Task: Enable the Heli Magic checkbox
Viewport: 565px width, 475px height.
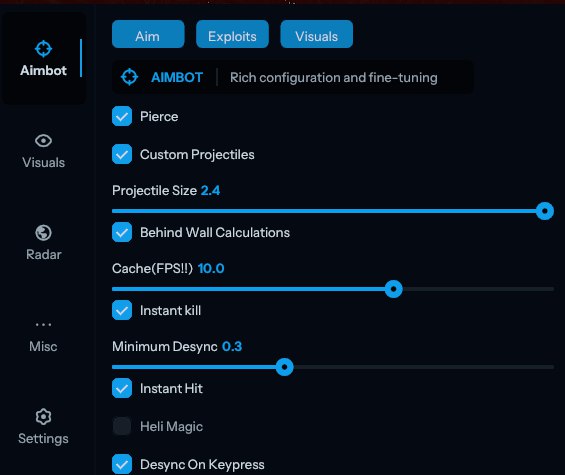Action: 122,426
